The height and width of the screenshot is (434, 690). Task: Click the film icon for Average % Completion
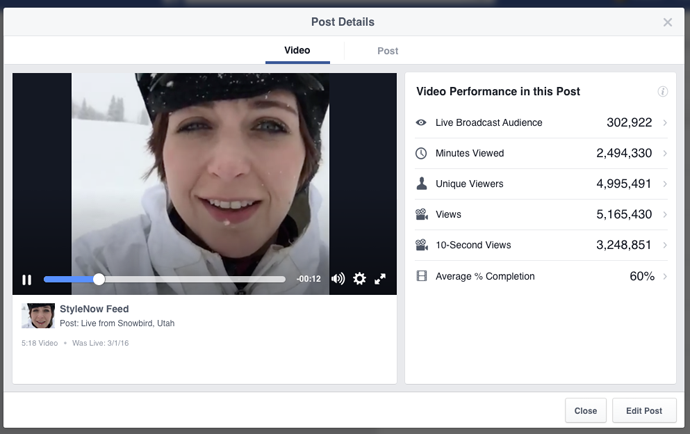tap(422, 276)
